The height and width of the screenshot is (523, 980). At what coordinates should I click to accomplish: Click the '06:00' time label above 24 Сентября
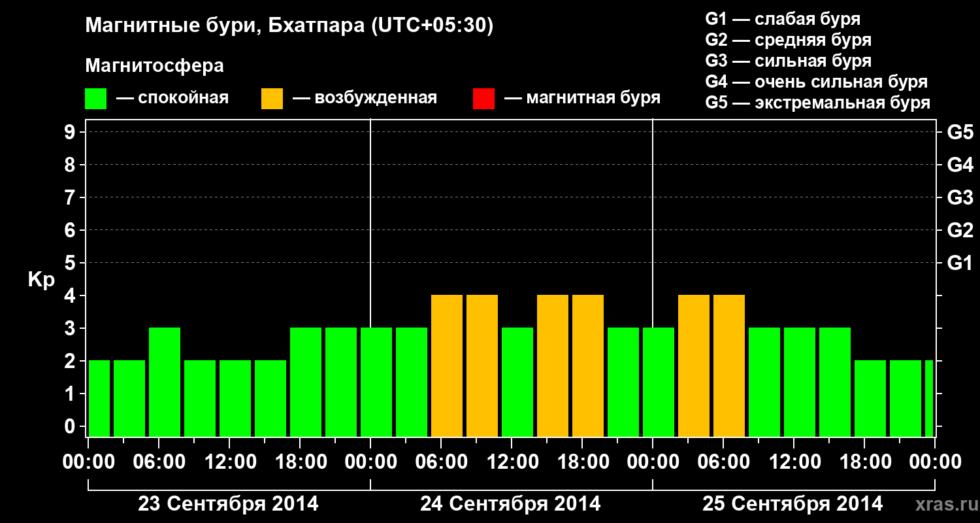pos(442,462)
